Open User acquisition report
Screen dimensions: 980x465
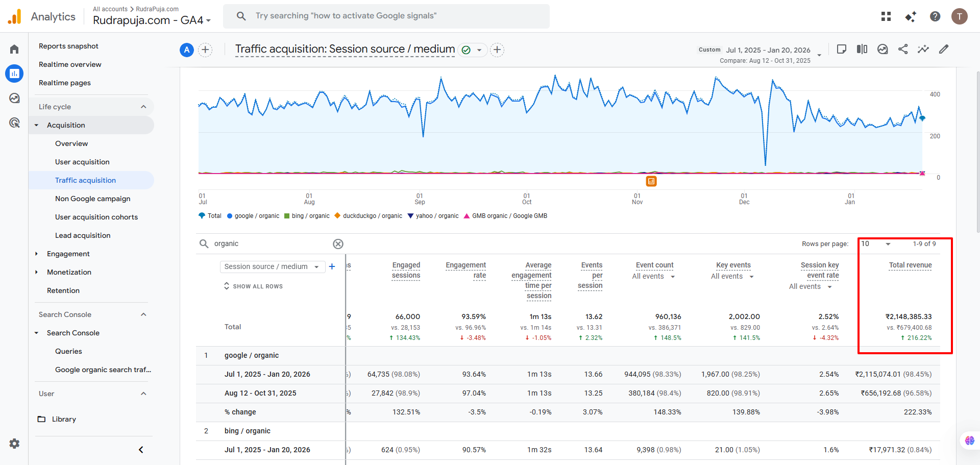pyautogui.click(x=82, y=162)
